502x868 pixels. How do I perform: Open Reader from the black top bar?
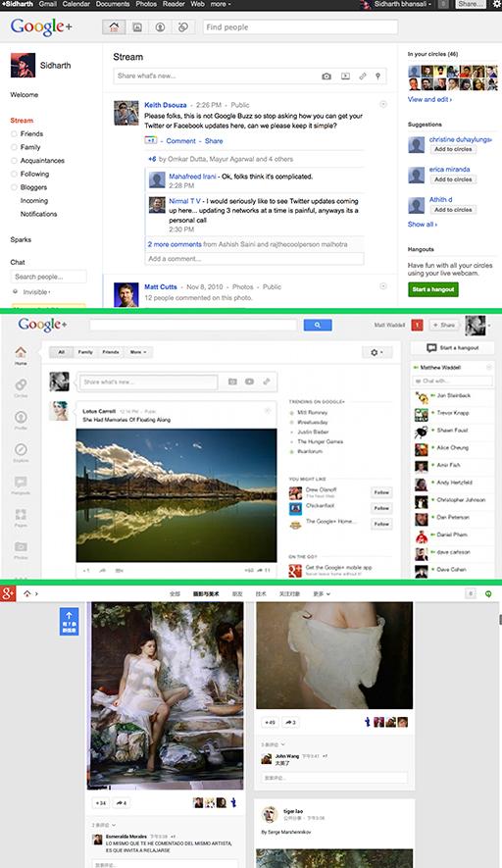(x=174, y=4)
